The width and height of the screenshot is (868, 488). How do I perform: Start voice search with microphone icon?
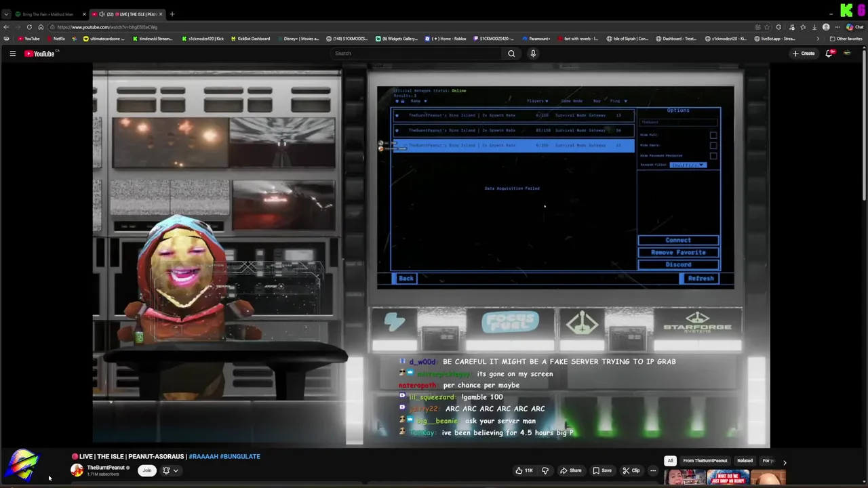(x=533, y=54)
